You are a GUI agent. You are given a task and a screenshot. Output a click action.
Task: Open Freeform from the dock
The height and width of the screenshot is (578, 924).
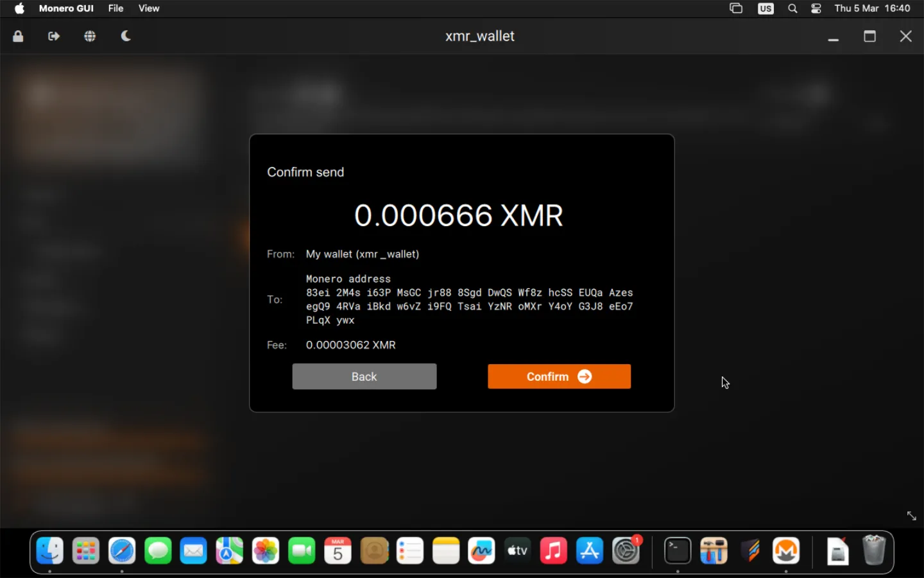coord(482,550)
